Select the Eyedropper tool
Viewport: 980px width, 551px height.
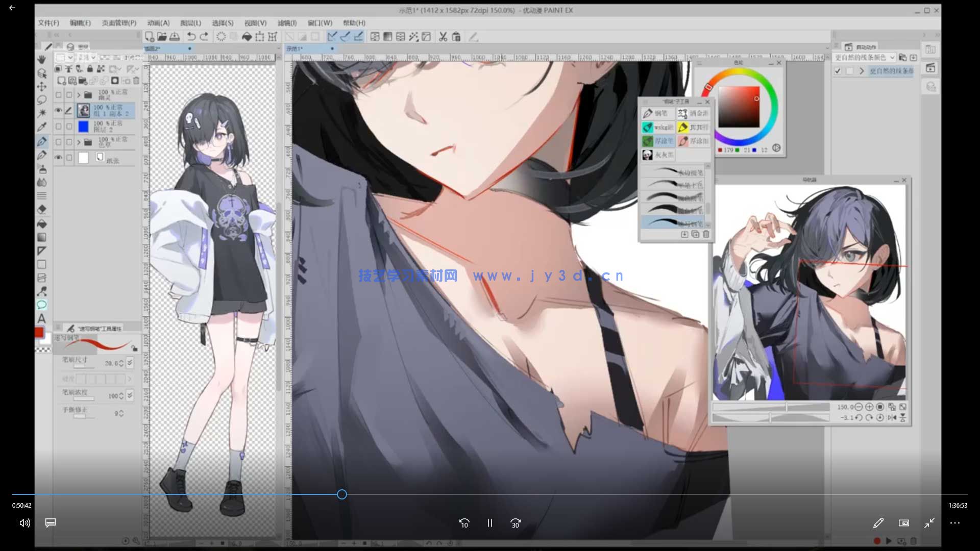point(42,127)
